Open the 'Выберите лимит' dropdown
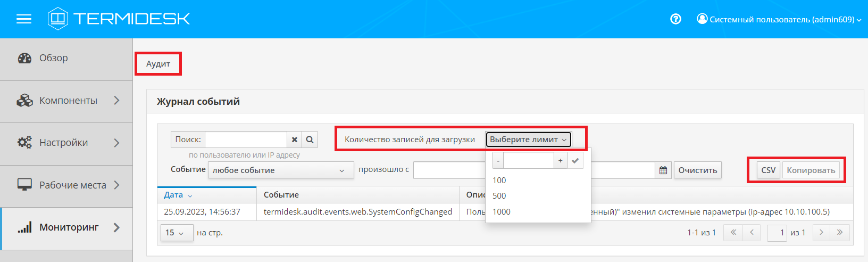 pos(528,140)
